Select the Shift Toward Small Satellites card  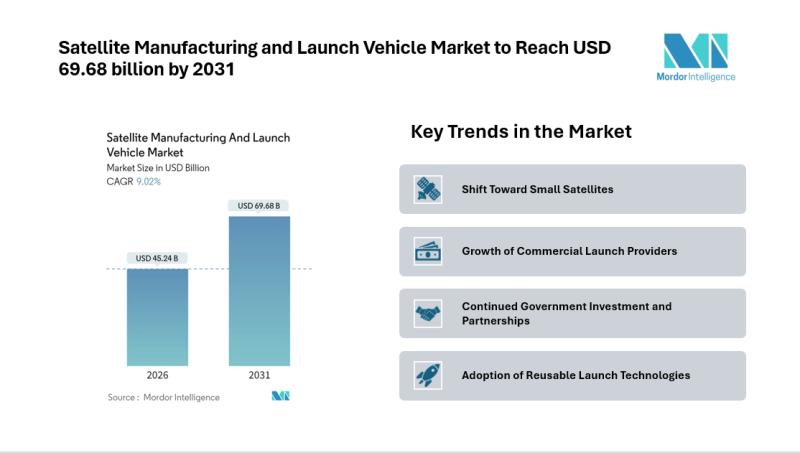pos(572,189)
